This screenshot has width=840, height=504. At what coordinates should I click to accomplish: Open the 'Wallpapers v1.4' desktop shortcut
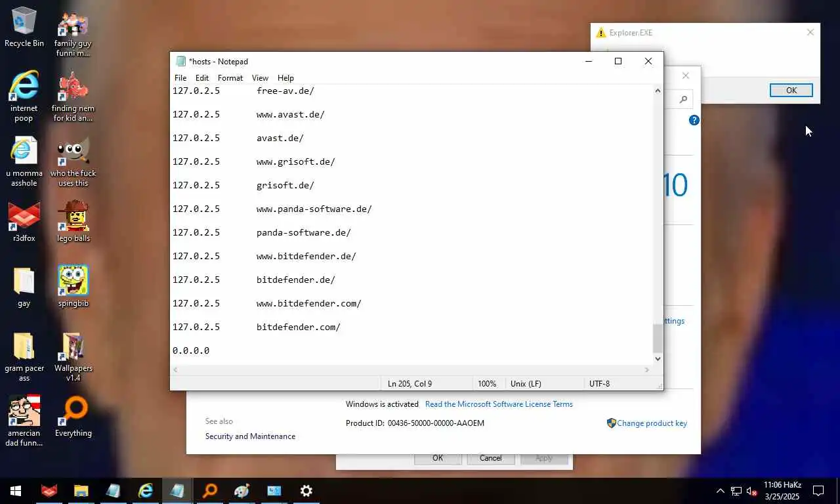pos(73,356)
